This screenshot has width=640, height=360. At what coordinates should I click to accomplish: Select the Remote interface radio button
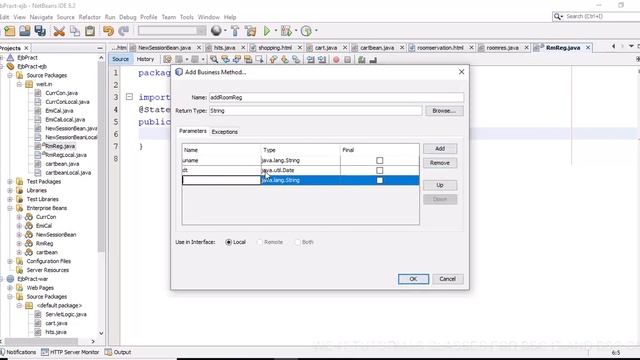[x=260, y=242]
